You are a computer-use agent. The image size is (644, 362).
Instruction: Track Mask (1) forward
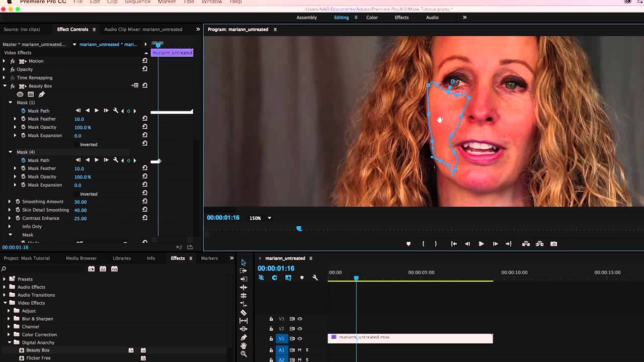click(97, 111)
